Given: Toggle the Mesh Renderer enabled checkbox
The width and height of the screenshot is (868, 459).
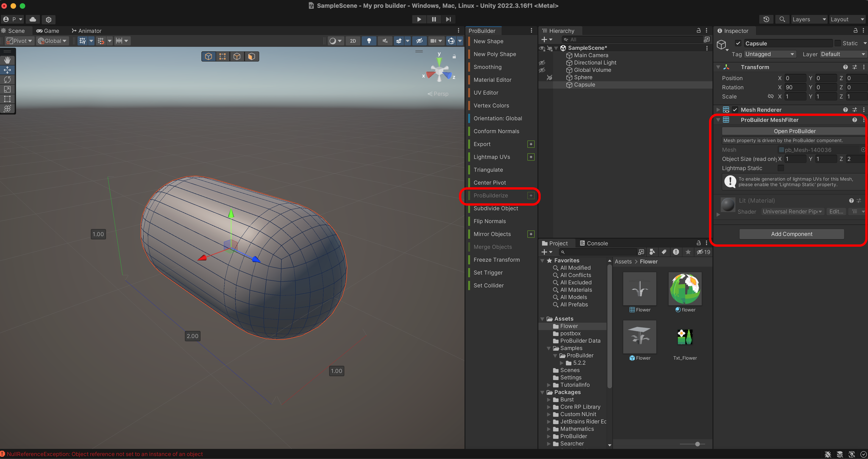Looking at the screenshot, I should tap(735, 109).
